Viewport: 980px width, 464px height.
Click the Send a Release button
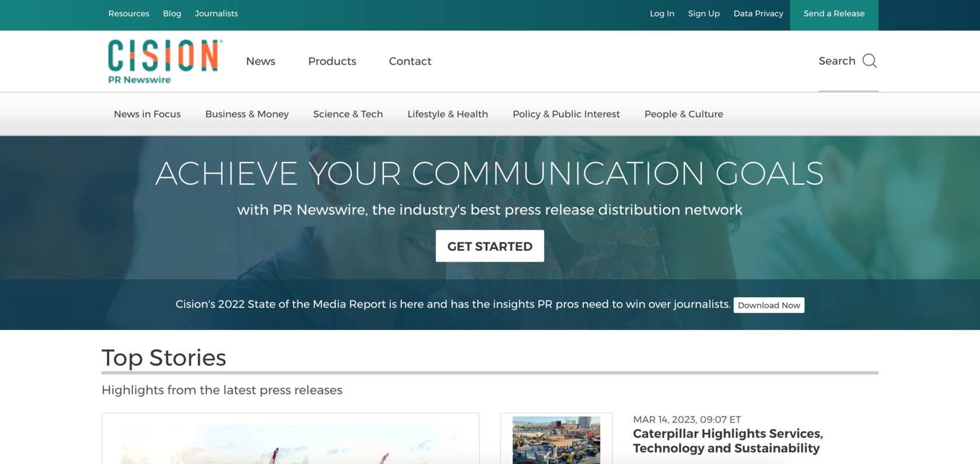pyautogui.click(x=834, y=14)
